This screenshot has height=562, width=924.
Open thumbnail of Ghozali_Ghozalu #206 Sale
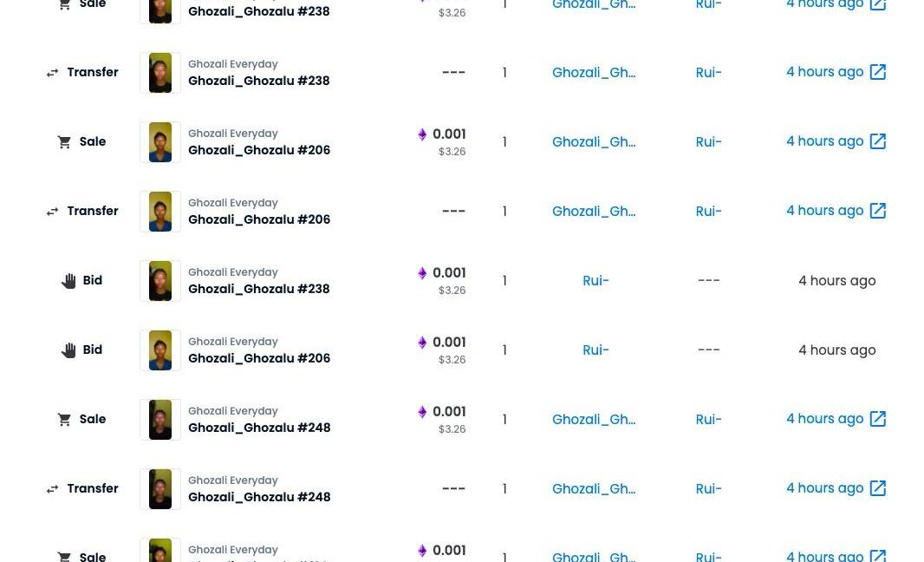160,142
